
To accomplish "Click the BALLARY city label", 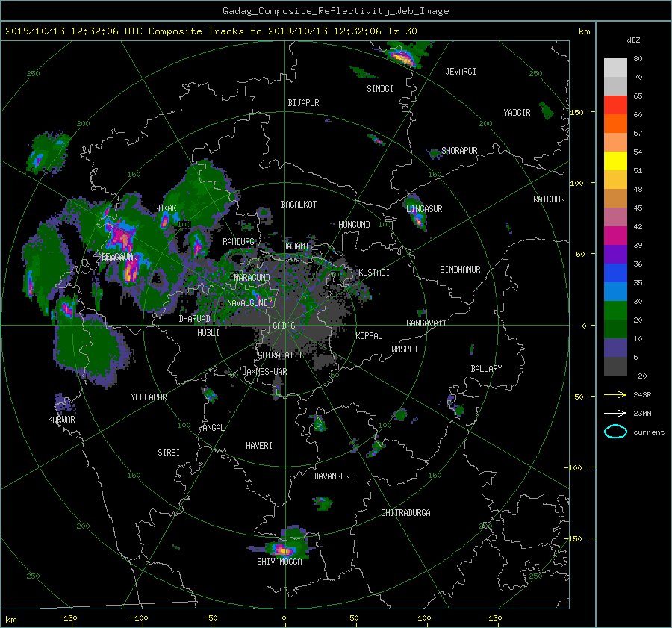I will [486, 369].
